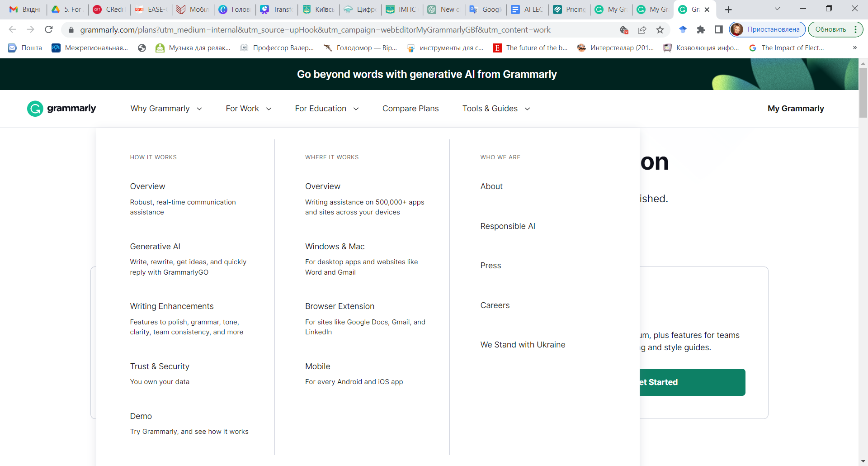Open the share page icon

[642, 30]
